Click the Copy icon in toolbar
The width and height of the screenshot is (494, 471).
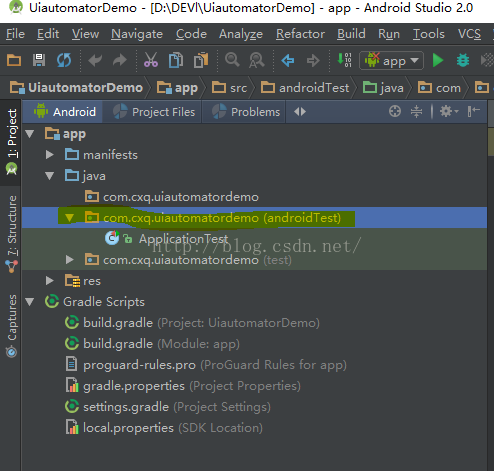(176, 60)
